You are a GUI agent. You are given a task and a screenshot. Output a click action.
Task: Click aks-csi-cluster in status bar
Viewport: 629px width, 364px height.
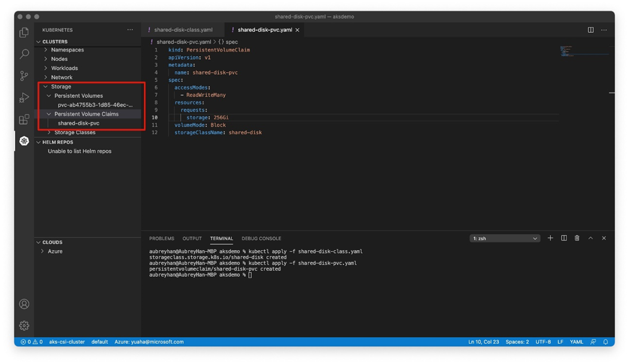click(x=67, y=342)
